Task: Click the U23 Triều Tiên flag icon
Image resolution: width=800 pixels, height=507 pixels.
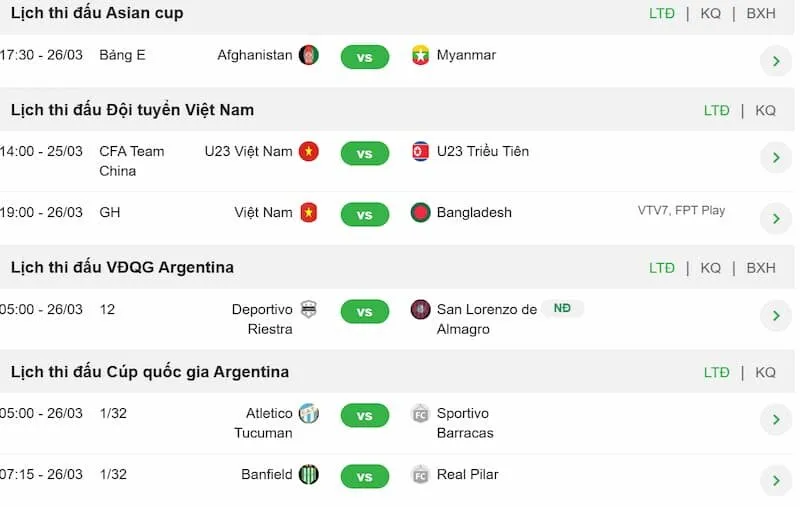Action: click(x=421, y=152)
